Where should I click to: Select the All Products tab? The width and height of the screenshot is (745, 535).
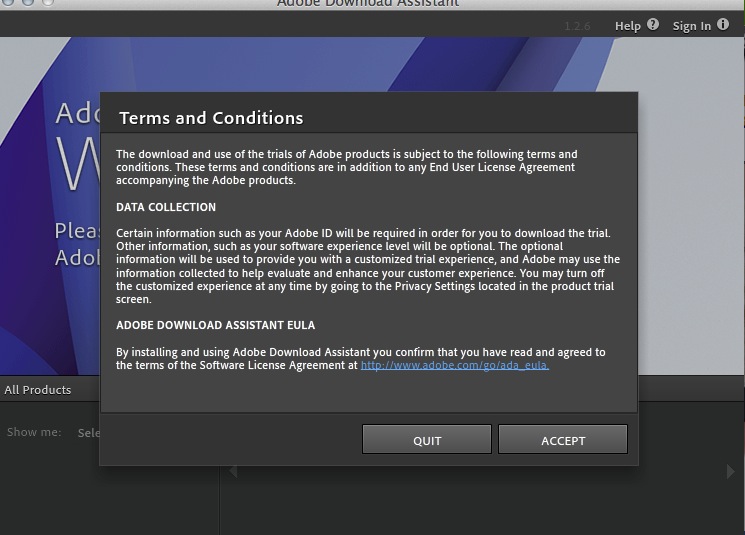pyautogui.click(x=38, y=390)
